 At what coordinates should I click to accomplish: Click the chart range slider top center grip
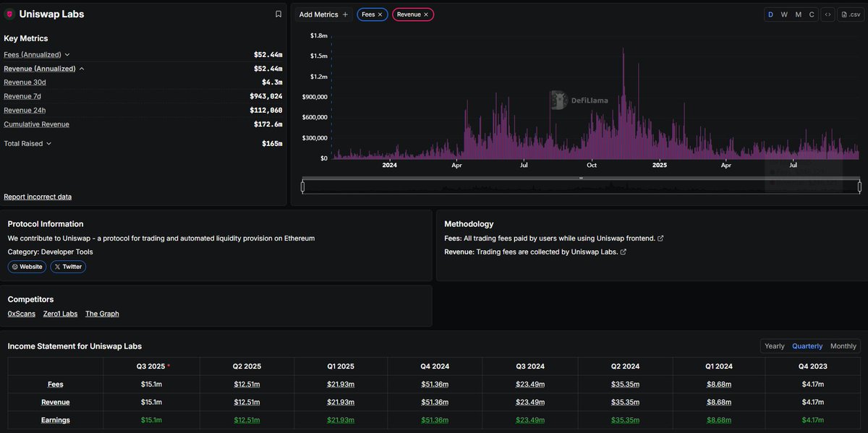pos(581,178)
